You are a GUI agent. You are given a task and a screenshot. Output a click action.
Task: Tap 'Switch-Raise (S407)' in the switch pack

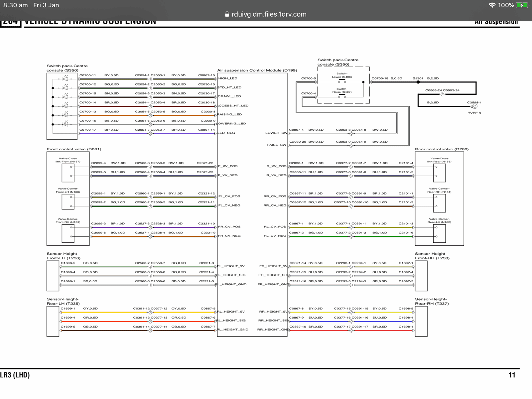tap(342, 90)
